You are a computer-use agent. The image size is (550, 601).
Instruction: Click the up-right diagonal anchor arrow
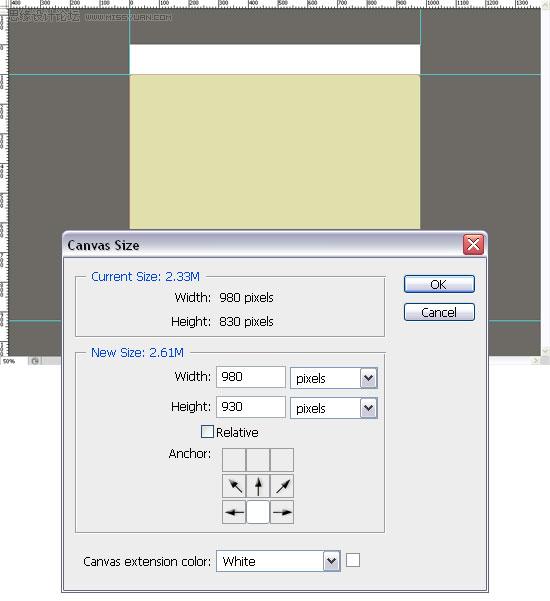tap(282, 486)
